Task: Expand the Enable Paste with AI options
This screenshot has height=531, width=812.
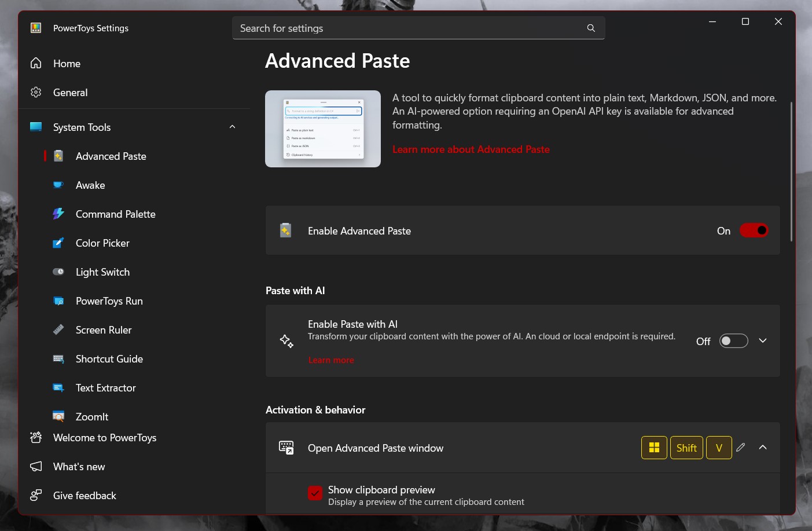Action: pos(763,340)
